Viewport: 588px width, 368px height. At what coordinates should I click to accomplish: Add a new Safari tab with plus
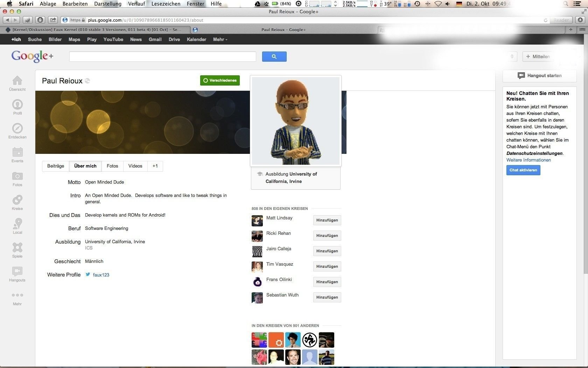pyautogui.click(x=571, y=30)
